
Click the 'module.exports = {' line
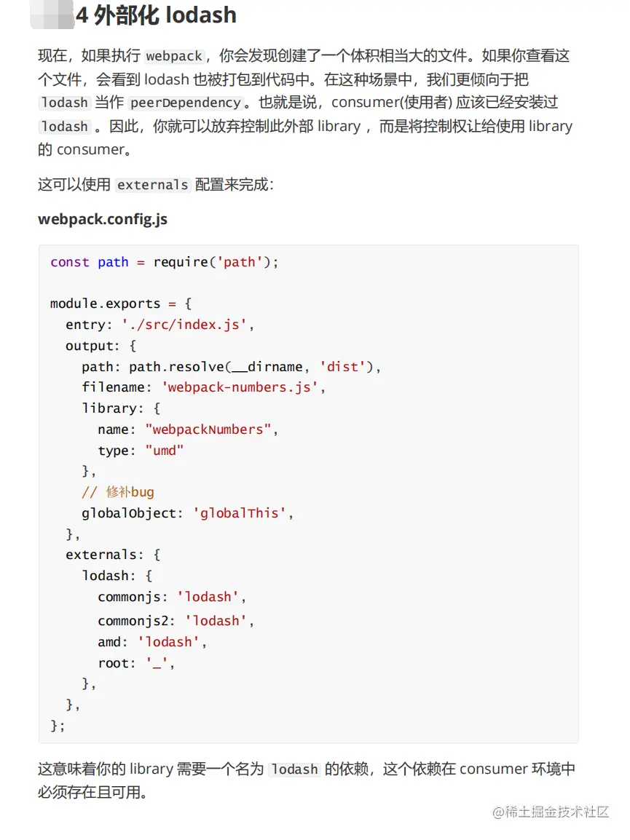(121, 304)
